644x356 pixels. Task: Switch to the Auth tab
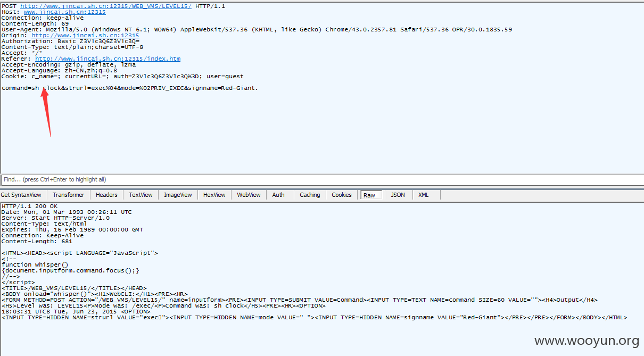click(x=278, y=195)
